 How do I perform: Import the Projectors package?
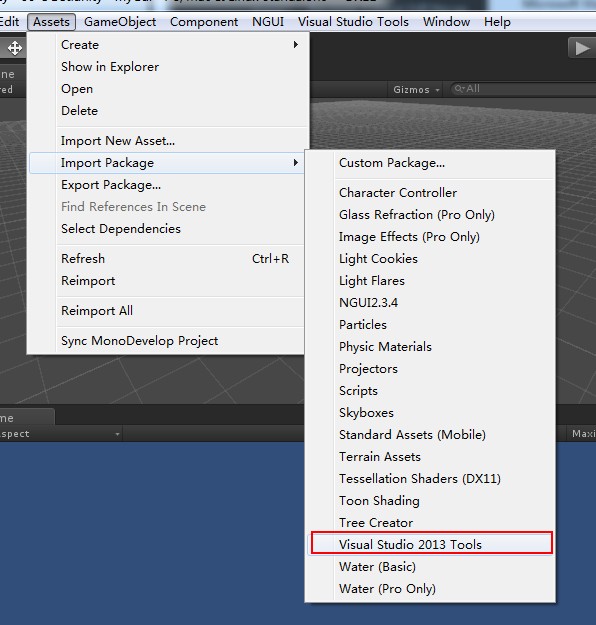coord(431,369)
